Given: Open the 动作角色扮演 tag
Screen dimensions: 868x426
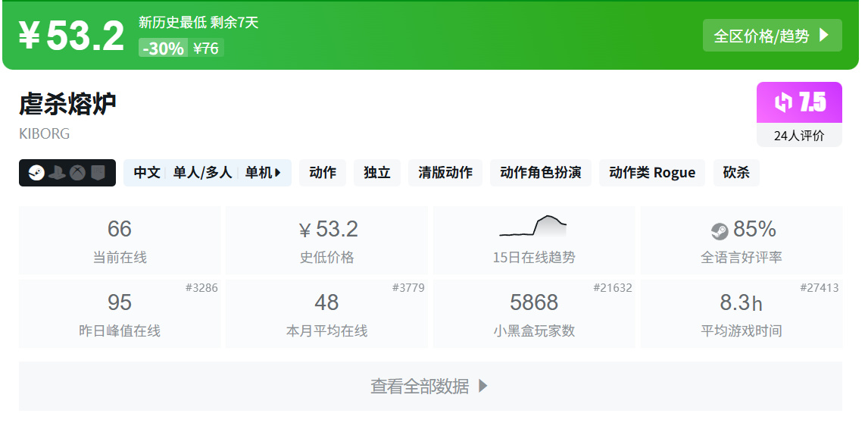Looking at the screenshot, I should pyautogui.click(x=540, y=173).
